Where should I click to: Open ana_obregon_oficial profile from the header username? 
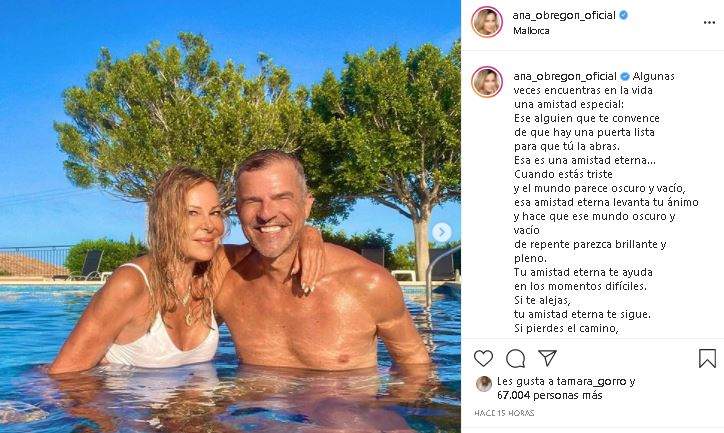(562, 15)
